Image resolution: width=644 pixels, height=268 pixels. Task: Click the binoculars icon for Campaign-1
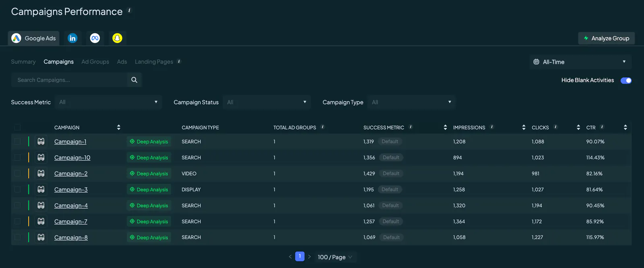tap(41, 142)
